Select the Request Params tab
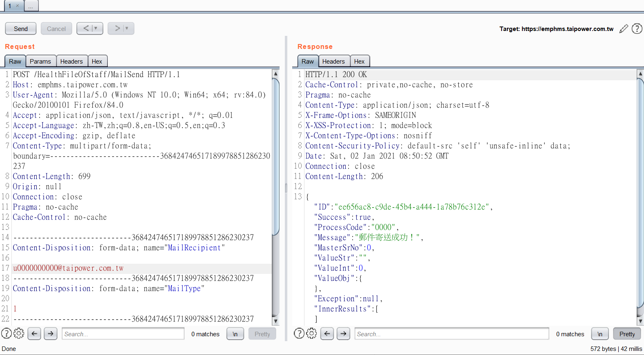This screenshot has width=644, height=355. click(x=40, y=61)
